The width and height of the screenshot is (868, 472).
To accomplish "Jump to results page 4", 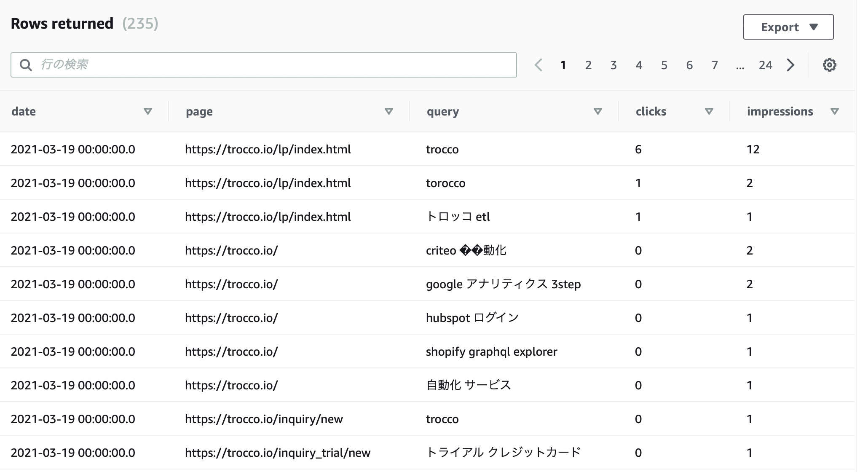I will tap(639, 65).
